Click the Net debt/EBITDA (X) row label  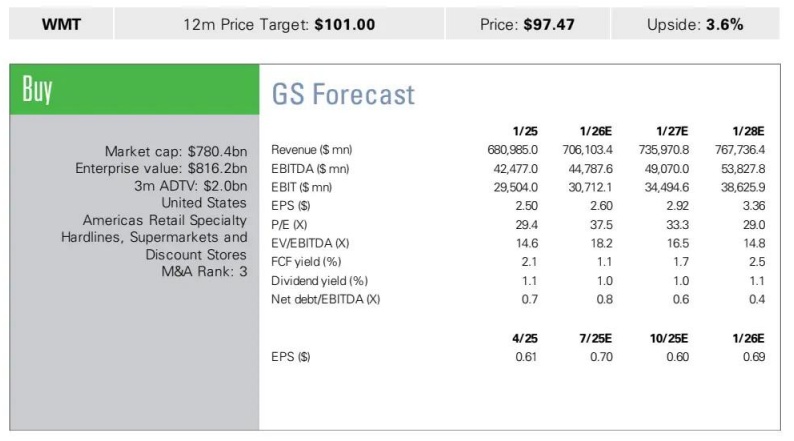coord(325,299)
